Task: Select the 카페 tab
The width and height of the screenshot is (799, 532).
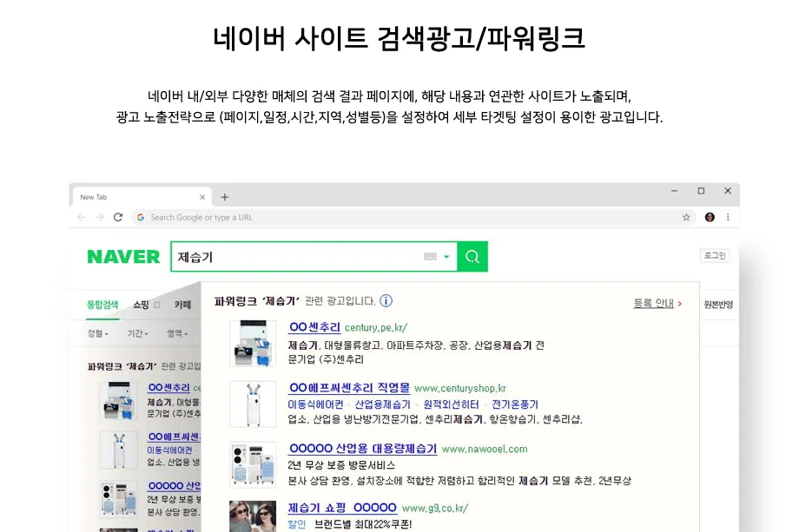Action: pyautogui.click(x=182, y=305)
